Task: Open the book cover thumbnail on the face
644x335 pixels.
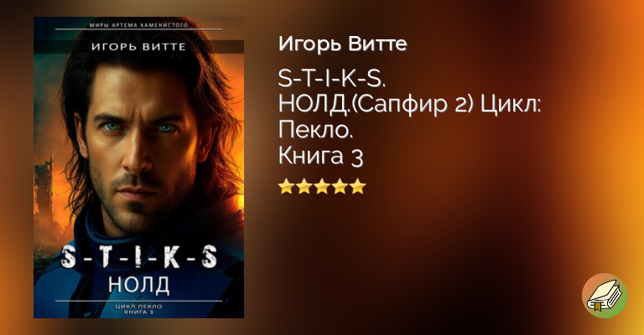Action: coord(138,167)
